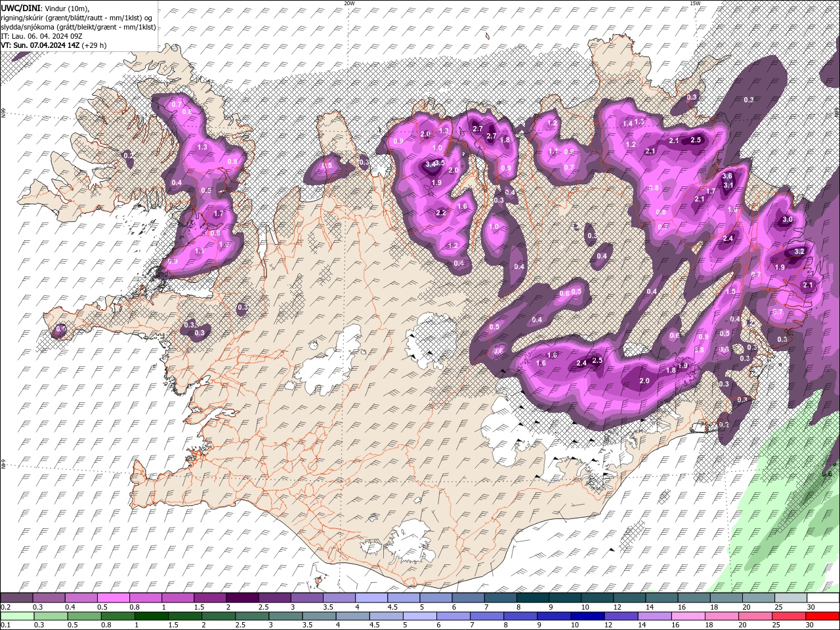The width and height of the screenshot is (840, 630).
Task: Click the bright red swatch above 30 in lower legend
Action: (x=824, y=616)
